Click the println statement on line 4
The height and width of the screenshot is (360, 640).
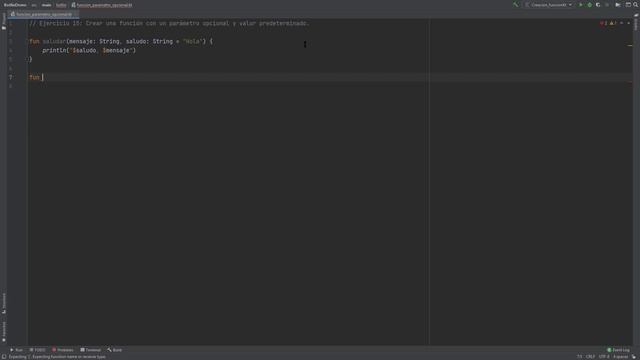pos(89,50)
